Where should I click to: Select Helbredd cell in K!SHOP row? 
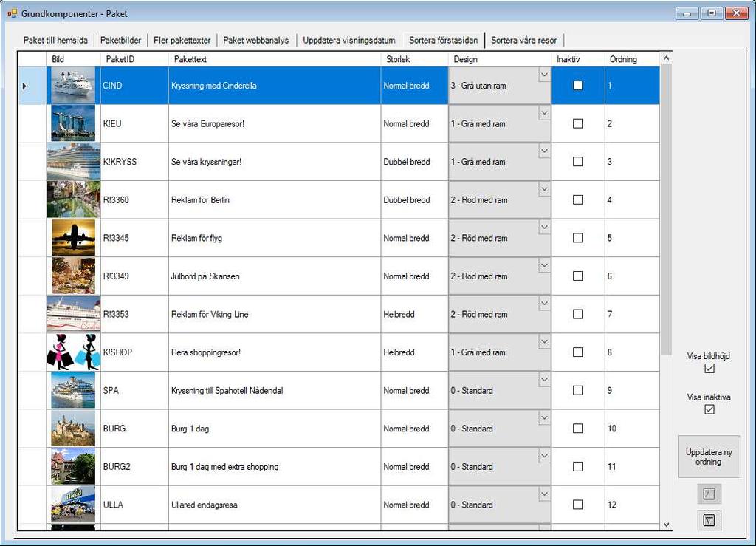tap(415, 352)
